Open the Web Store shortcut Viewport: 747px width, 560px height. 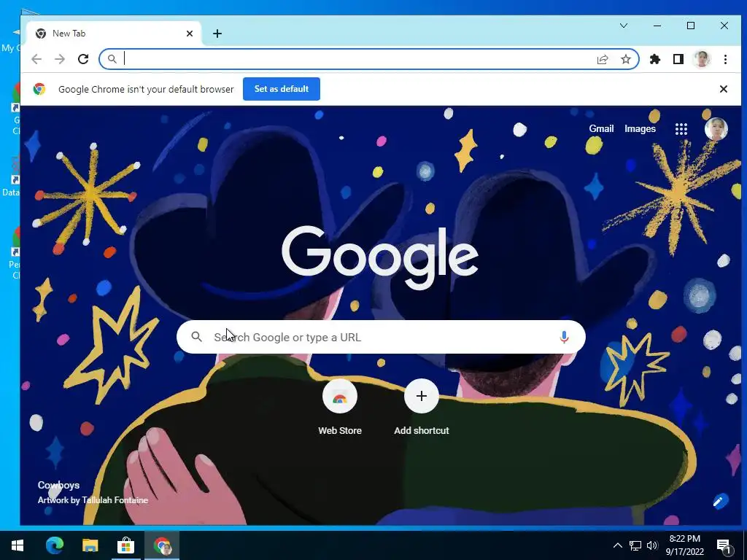coord(340,407)
